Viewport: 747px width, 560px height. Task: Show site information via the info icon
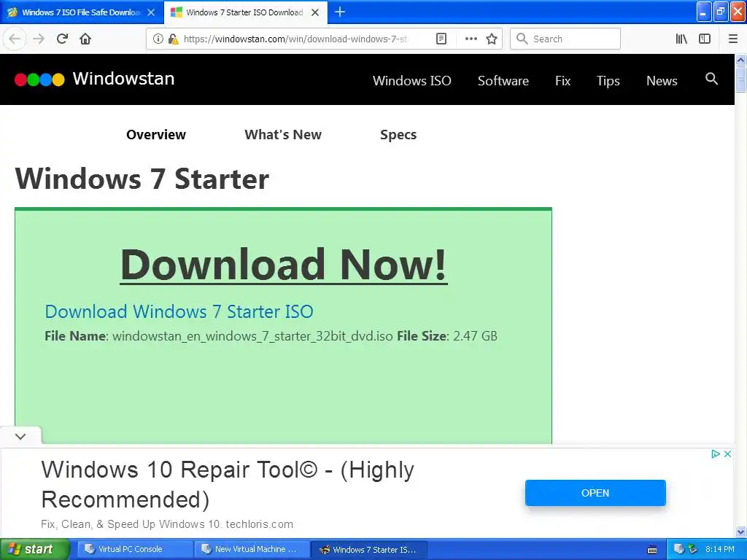[x=158, y=39]
